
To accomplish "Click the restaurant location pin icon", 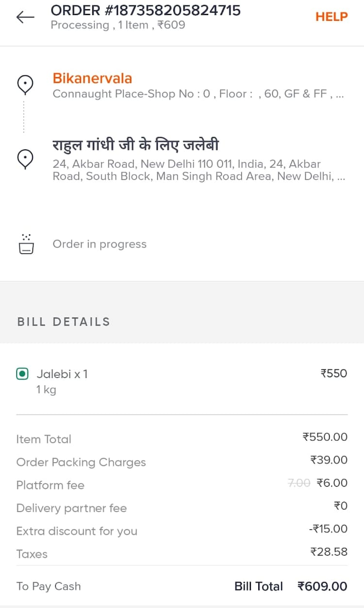I will [x=25, y=84].
